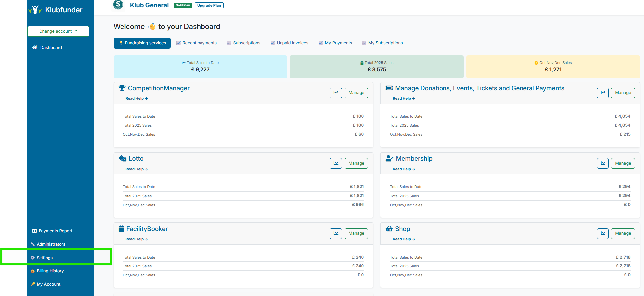Open Read Help for Lotto
Screen dimensions: 644x296
point(137,169)
